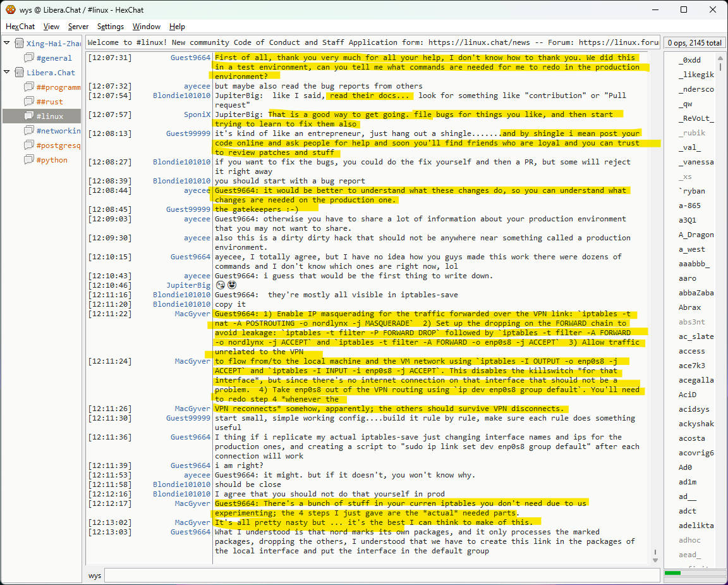Click the HexChat app icon in title bar
This screenshot has height=585, width=728.
[x=11, y=9]
